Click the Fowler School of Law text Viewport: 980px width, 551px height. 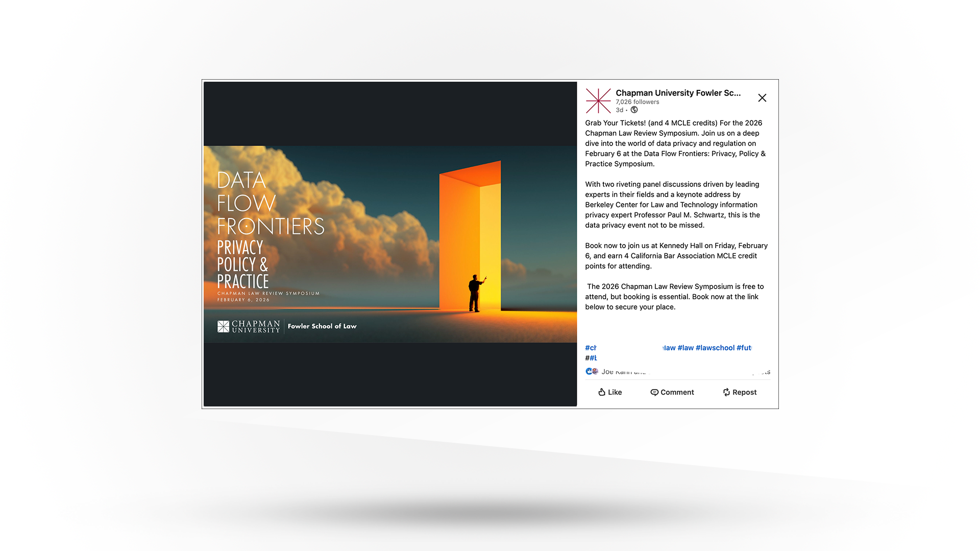coord(322,326)
